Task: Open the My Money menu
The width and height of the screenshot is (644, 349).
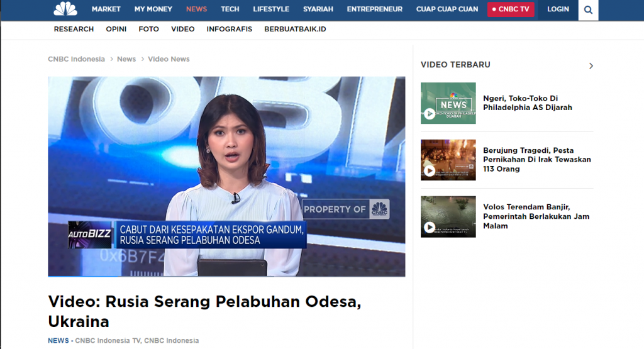Action: point(153,9)
